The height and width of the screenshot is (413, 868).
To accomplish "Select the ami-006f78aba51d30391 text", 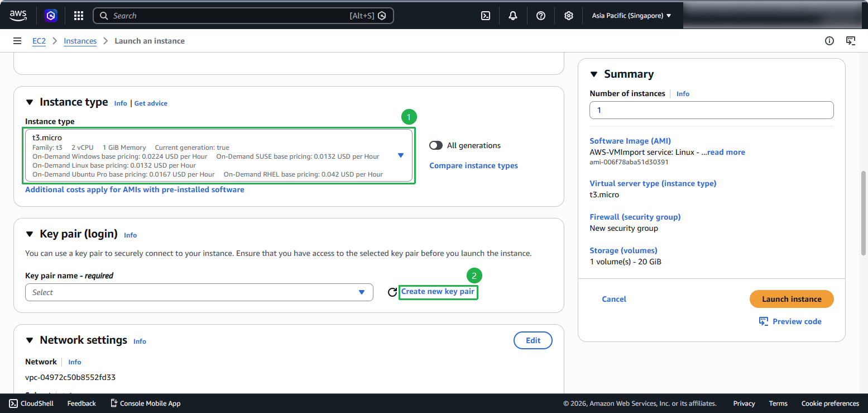I will click(x=629, y=162).
